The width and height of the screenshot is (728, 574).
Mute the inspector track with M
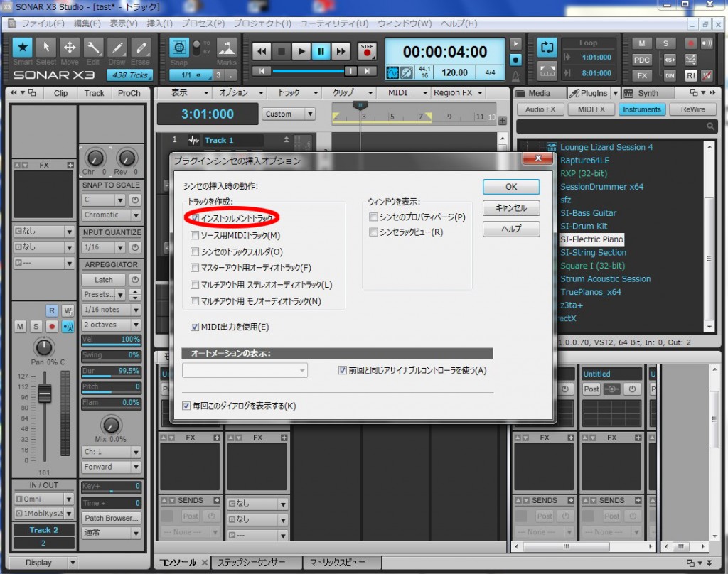click(20, 327)
